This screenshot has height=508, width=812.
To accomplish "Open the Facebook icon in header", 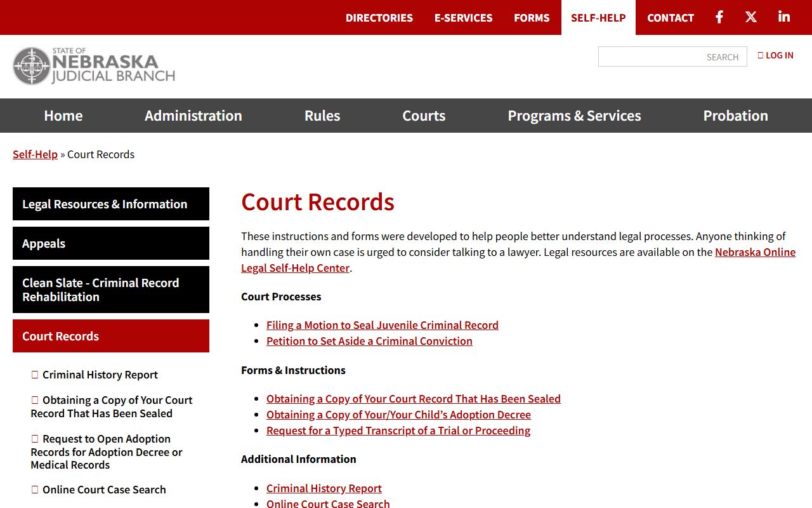I will click(719, 17).
